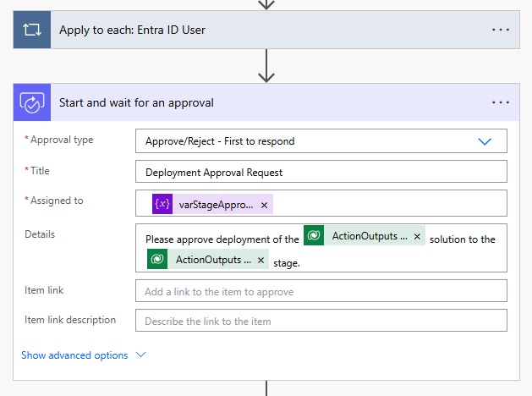Click Dataverse icon of ActionOutputs before 'stage.'
The height and width of the screenshot is (396, 532).
157,259
